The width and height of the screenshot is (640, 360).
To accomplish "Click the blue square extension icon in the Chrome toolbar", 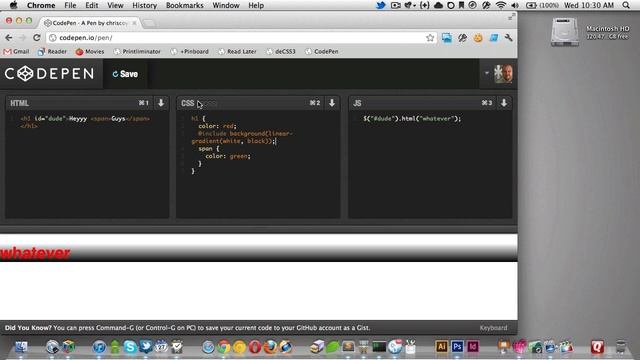I will 493,38.
